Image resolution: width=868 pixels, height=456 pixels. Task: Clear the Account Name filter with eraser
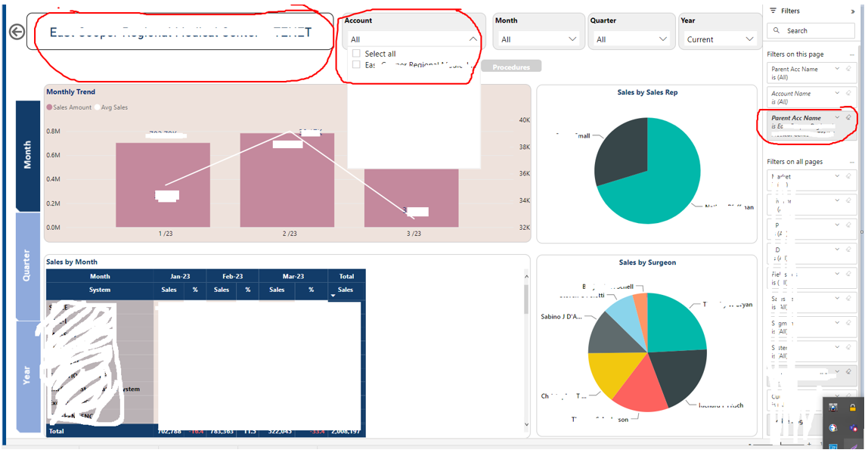(x=848, y=93)
